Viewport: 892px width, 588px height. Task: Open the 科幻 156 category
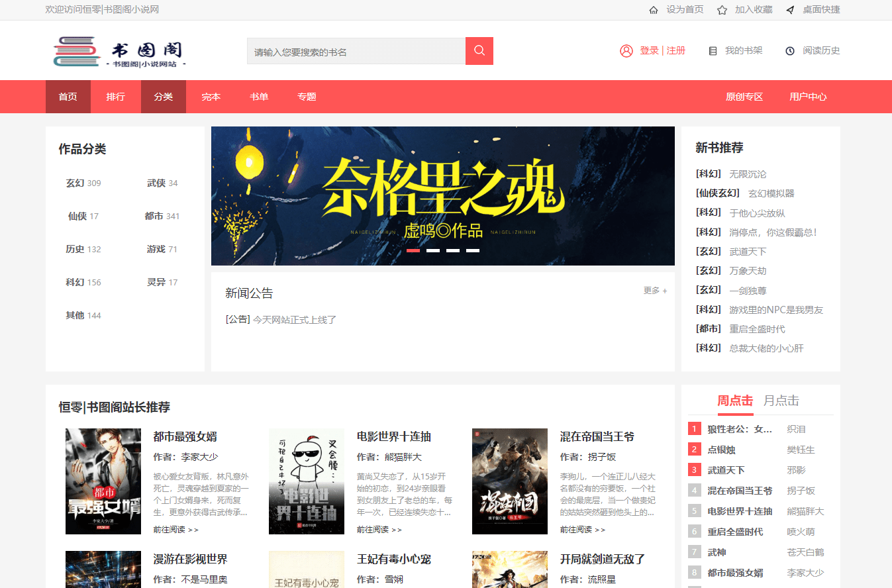[x=83, y=283]
